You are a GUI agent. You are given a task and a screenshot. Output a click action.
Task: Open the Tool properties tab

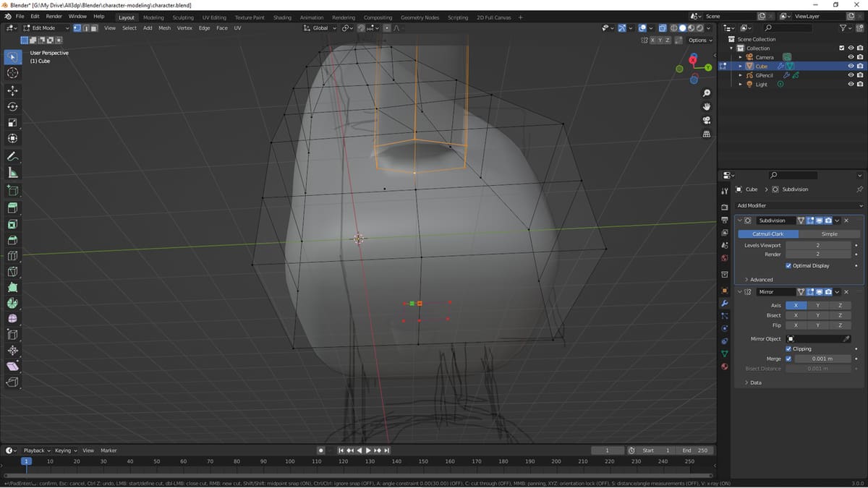(x=725, y=192)
